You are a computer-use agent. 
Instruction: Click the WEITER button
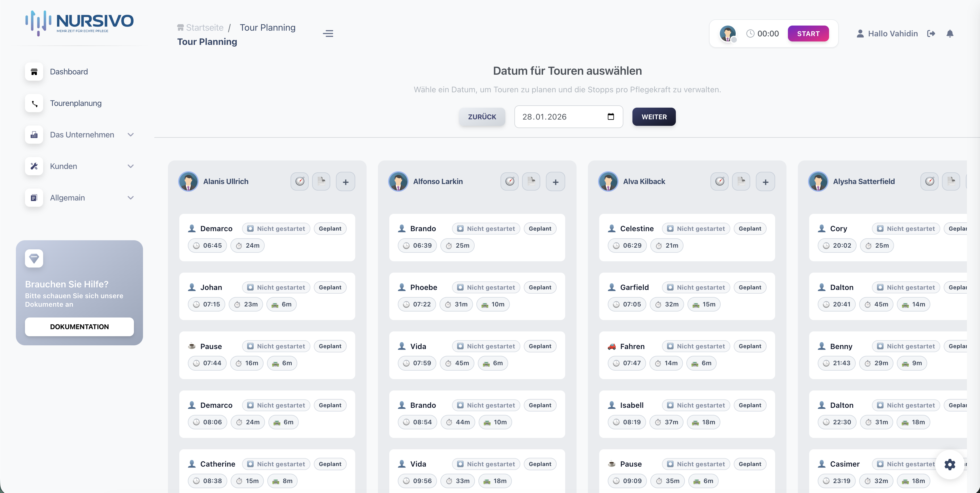pos(654,117)
